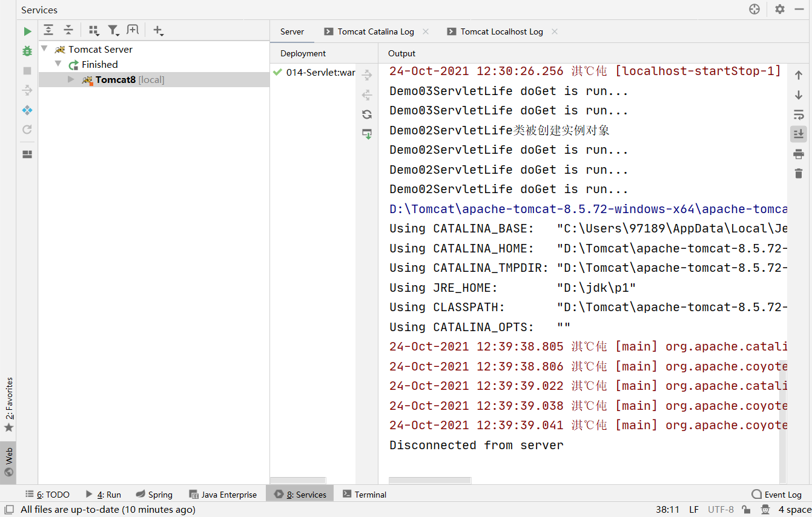Click the Output horizontal scrollbar
Screen dimensions: 812x517
click(430, 481)
